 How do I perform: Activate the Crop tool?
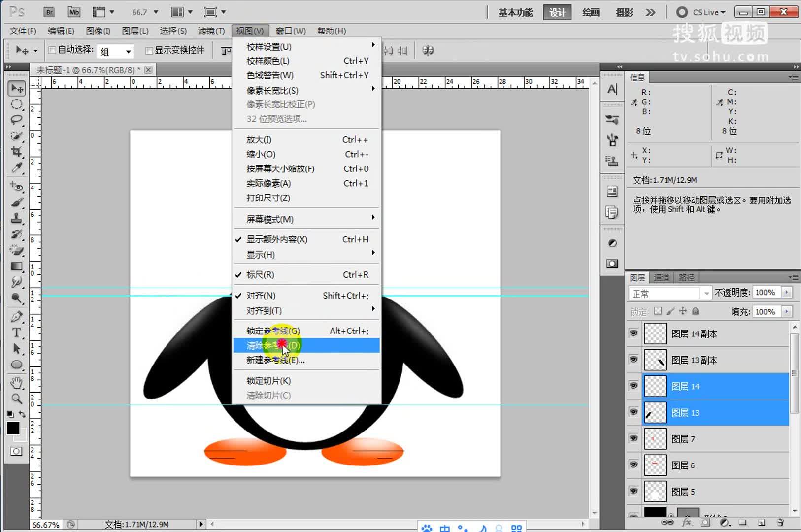tap(16, 152)
